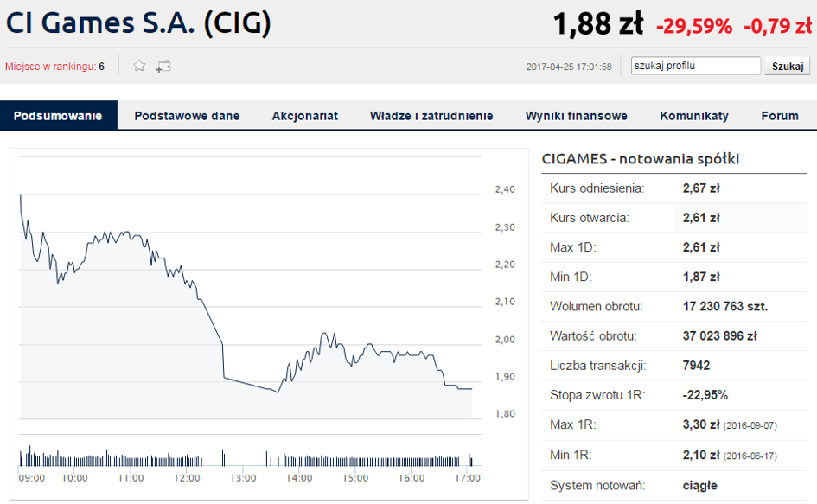
Task: Focus the szukaj profilu search field
Action: tap(696, 66)
